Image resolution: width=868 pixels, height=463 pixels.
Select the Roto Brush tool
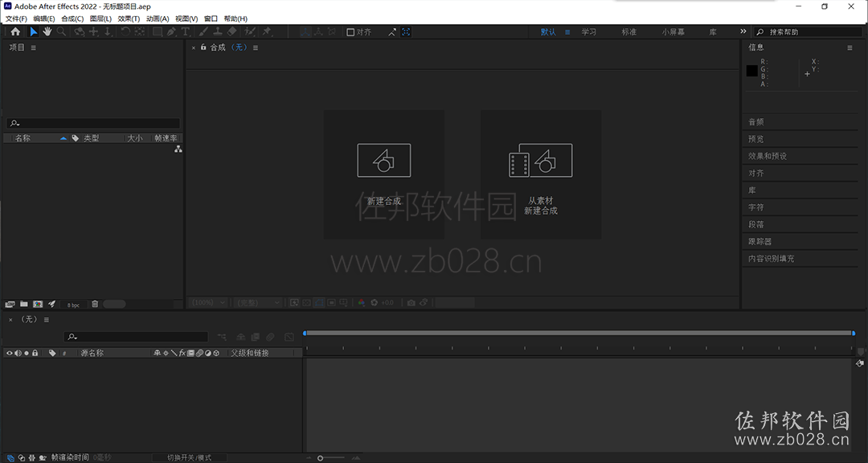point(250,31)
